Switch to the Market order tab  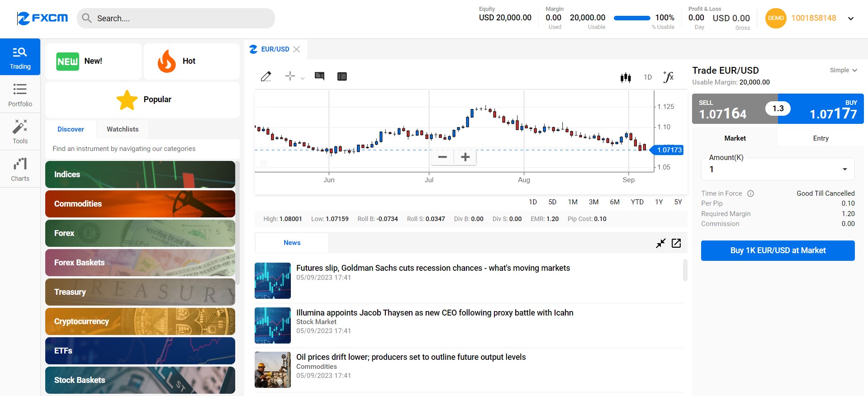click(735, 138)
